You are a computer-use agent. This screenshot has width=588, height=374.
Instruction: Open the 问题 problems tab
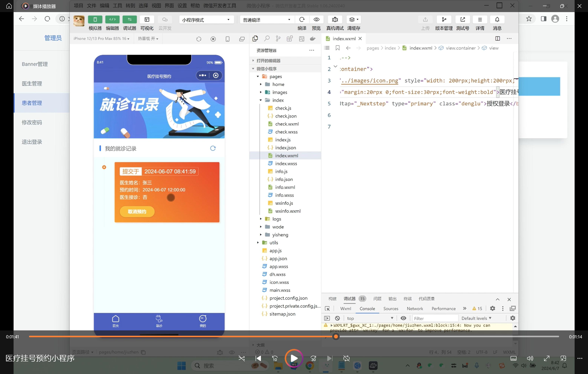coord(377,299)
